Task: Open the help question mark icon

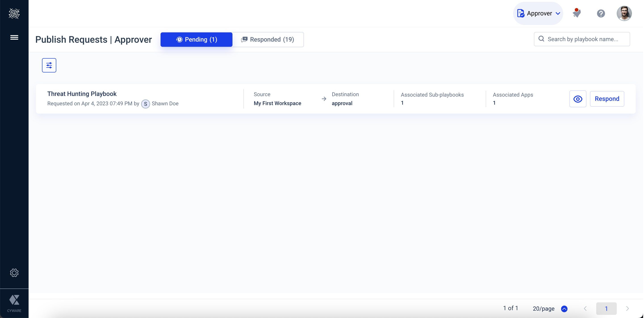Action: pos(601,13)
